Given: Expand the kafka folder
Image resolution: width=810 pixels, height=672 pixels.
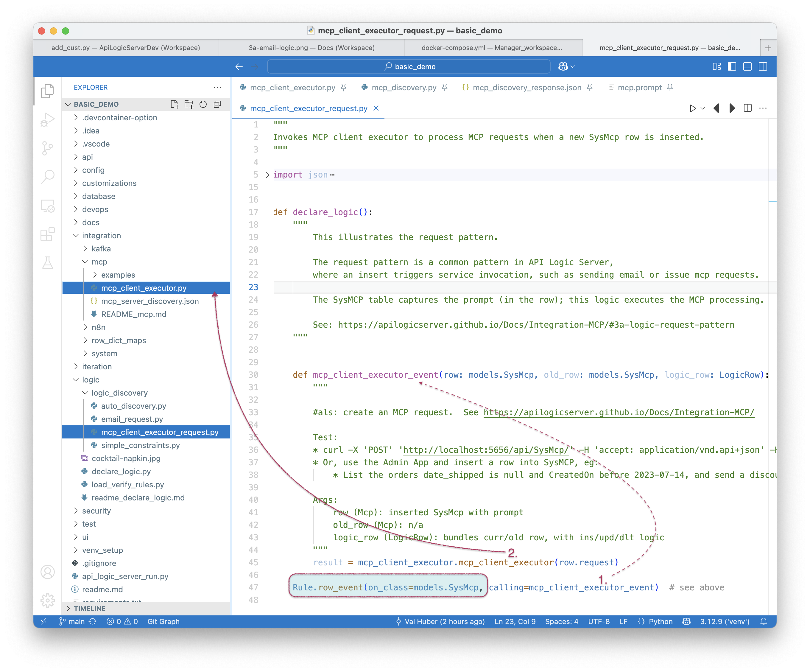Looking at the screenshot, I should (x=85, y=248).
